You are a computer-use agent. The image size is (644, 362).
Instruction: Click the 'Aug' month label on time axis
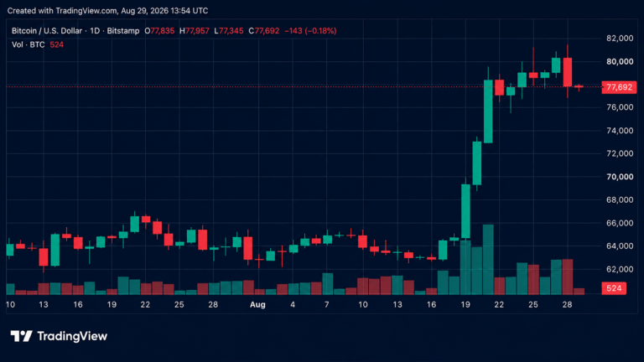[x=257, y=305]
